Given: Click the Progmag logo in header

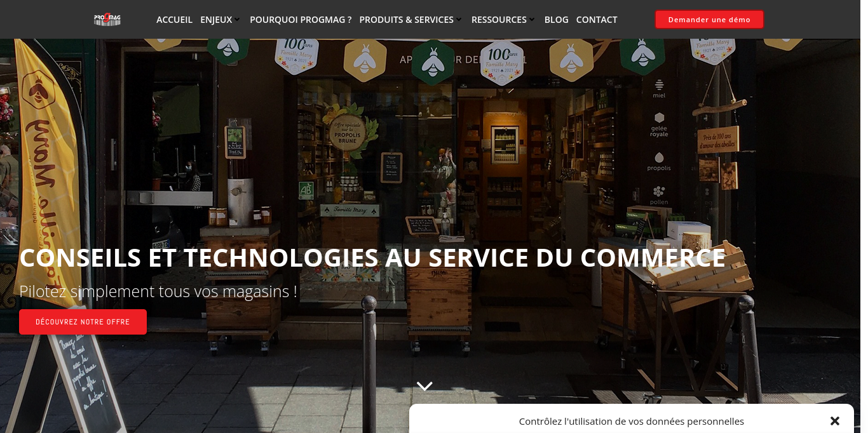Looking at the screenshot, I should pos(107,19).
